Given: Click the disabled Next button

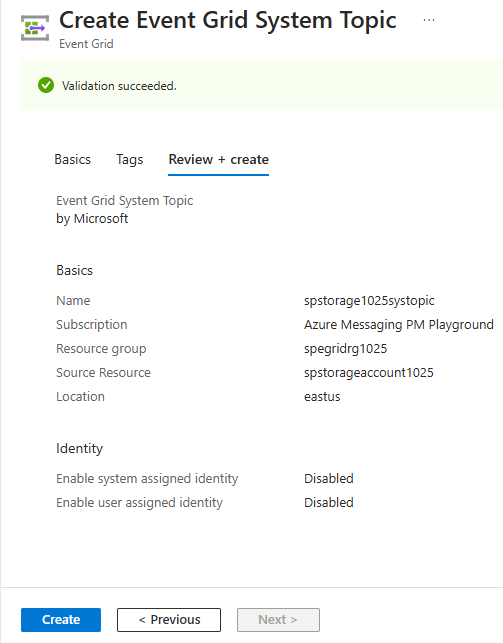Looking at the screenshot, I should (x=278, y=620).
